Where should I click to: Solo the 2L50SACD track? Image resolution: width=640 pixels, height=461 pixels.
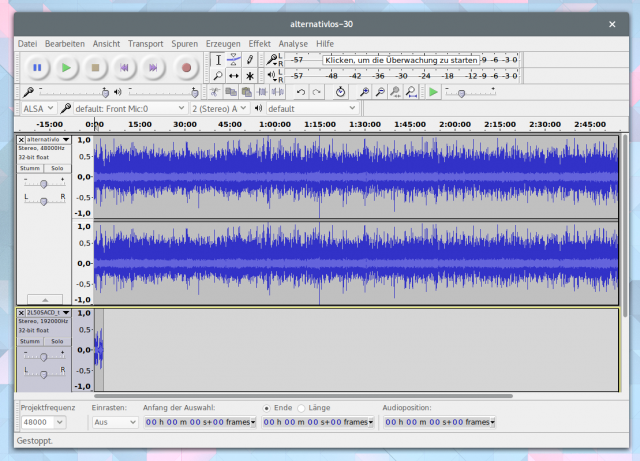(57, 341)
